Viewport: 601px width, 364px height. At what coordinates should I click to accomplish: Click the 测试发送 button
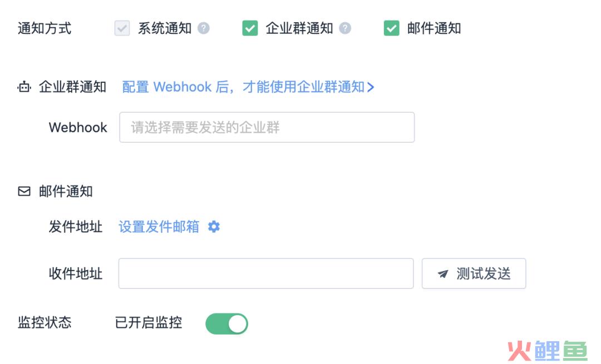point(474,273)
